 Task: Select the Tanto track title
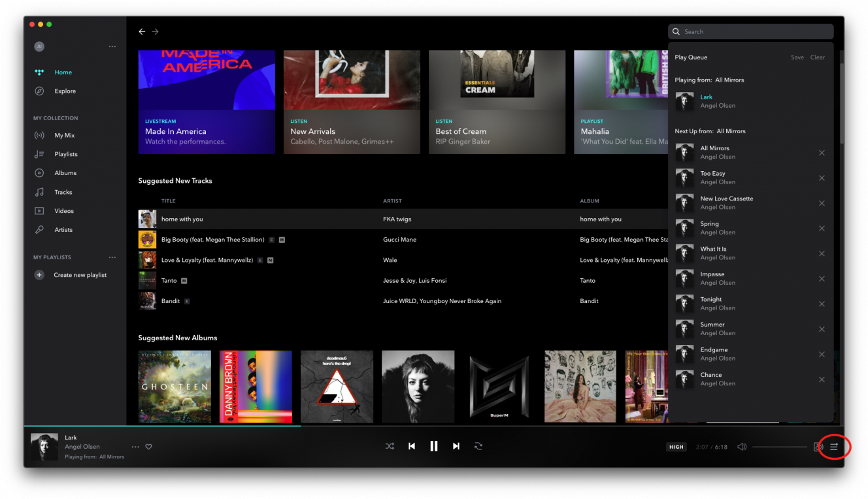[x=169, y=281]
